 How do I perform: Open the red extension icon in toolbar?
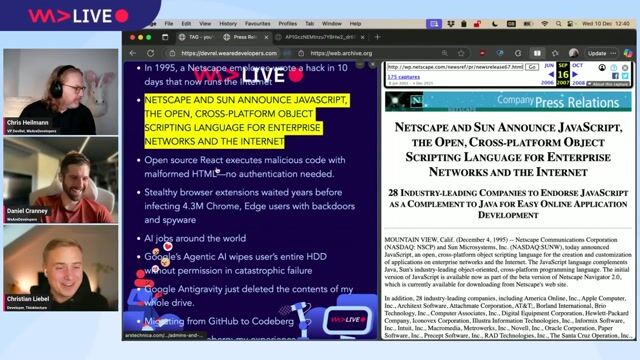pyautogui.click(x=482, y=53)
